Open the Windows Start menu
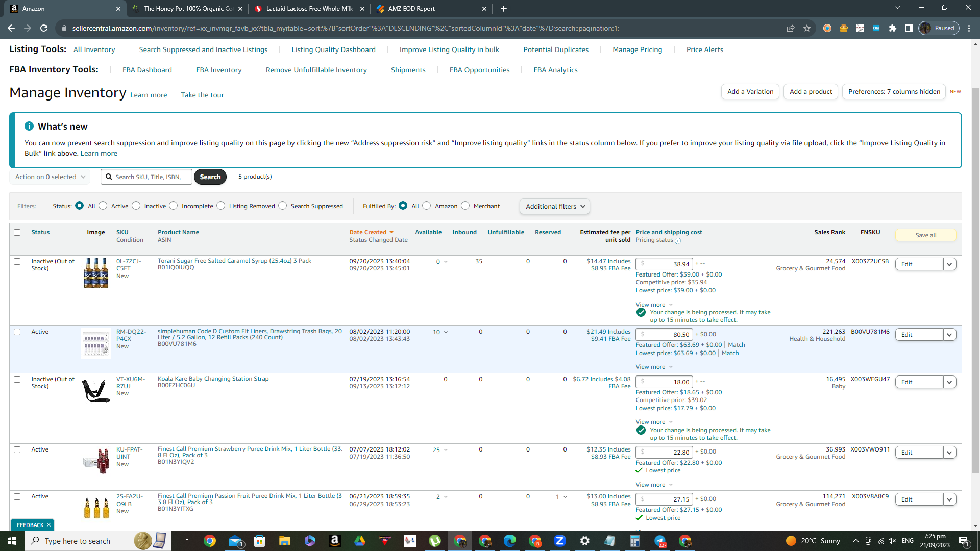Viewport: 980px width, 551px height. pos(12,541)
